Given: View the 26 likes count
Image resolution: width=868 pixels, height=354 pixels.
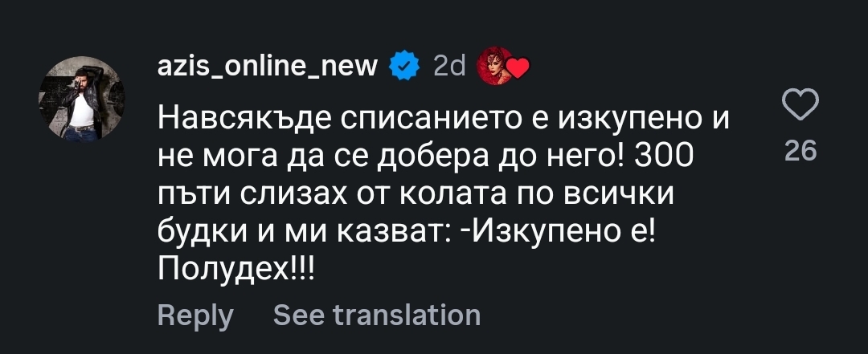Looking at the screenshot, I should point(800,150).
